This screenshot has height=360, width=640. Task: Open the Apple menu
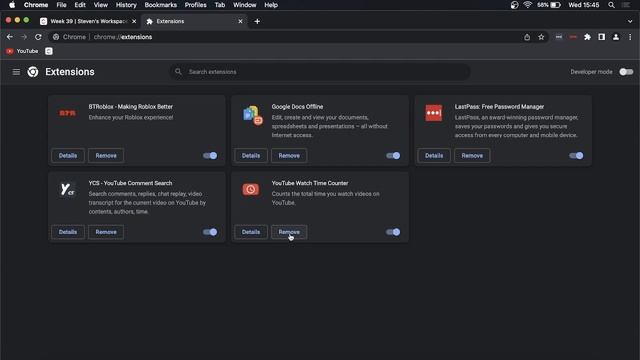point(12,5)
